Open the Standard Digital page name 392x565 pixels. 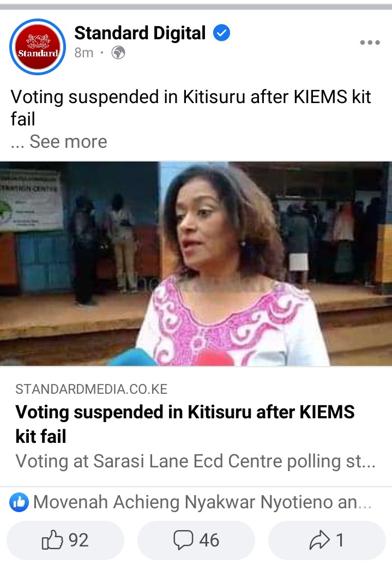pyautogui.click(x=140, y=33)
